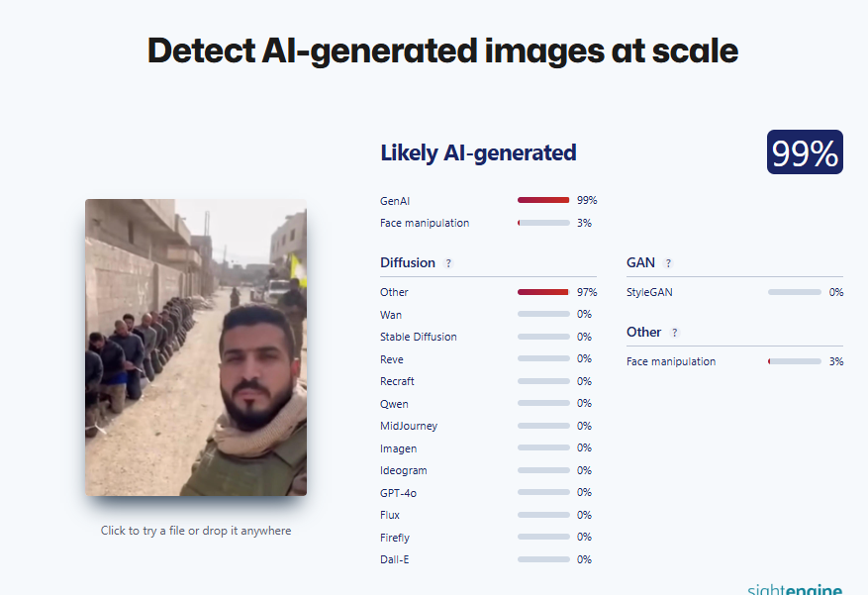
Task: Click the Other section help question mark
Action: click(x=675, y=333)
